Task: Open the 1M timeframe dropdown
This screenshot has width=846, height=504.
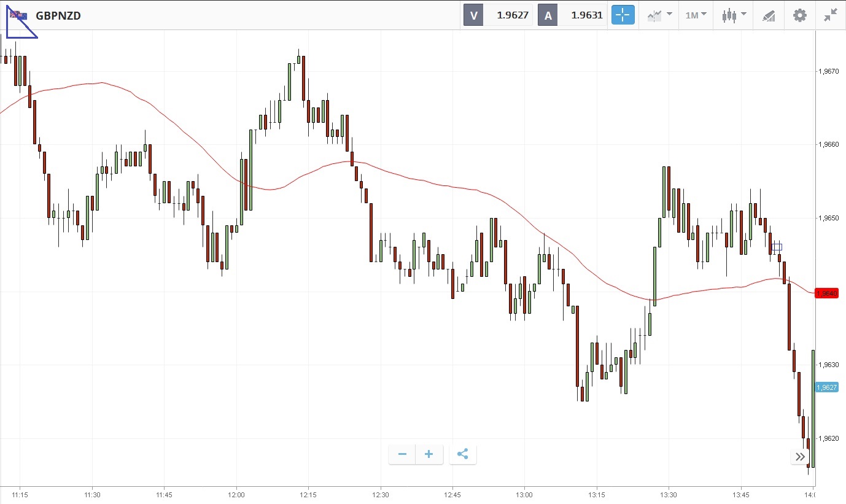Action: click(696, 15)
